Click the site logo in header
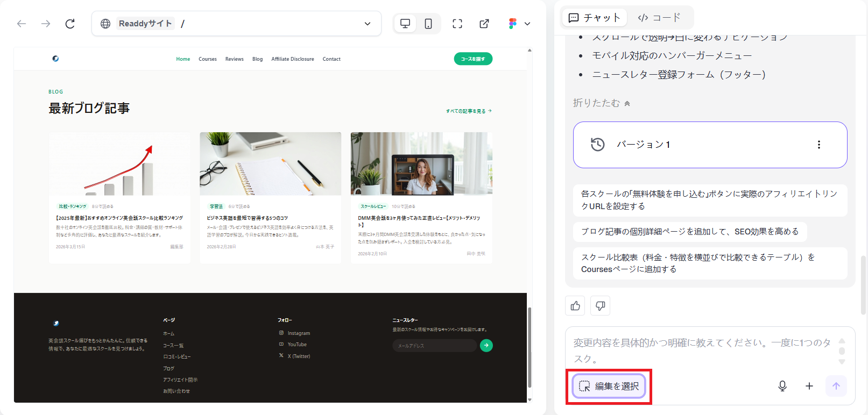 click(55, 59)
